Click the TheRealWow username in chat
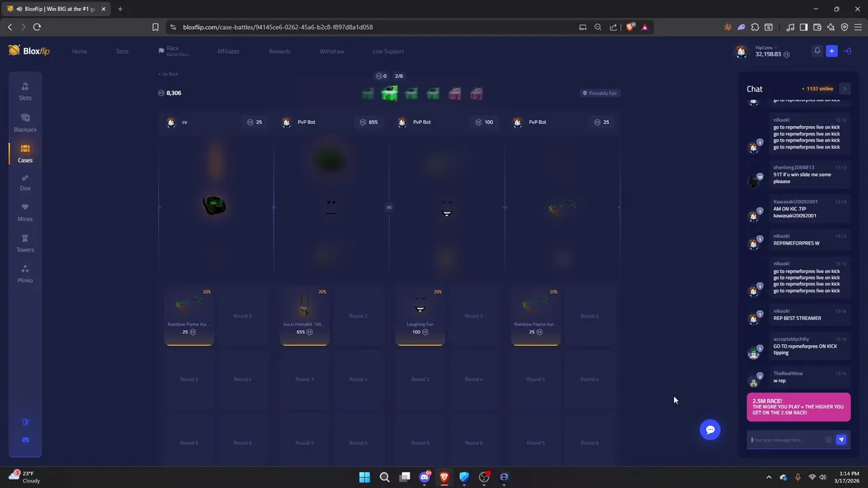The width and height of the screenshot is (868, 488). tap(788, 373)
